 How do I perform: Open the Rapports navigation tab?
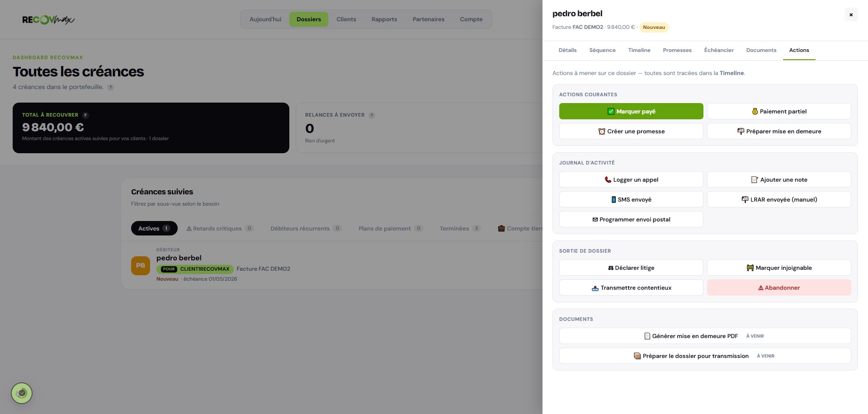(x=384, y=19)
